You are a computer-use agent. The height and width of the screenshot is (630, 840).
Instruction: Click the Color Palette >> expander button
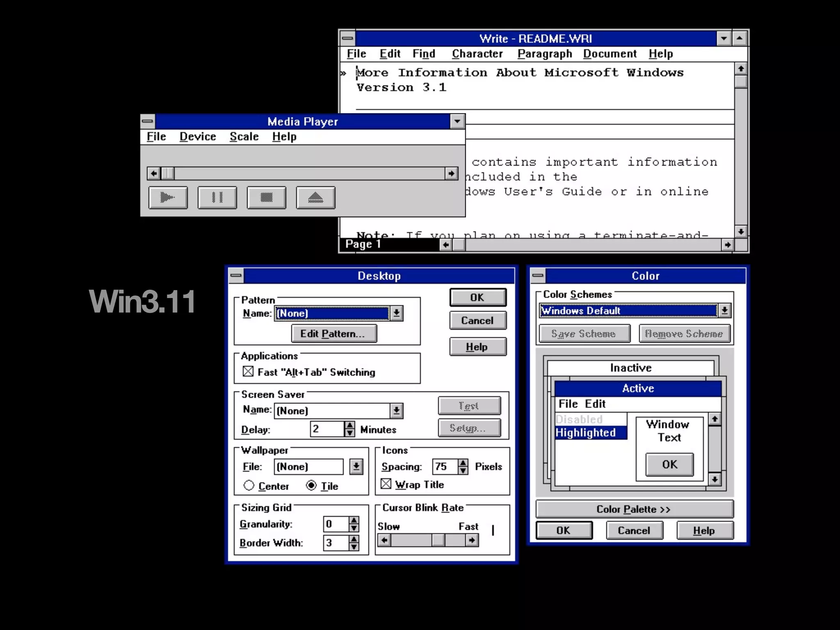[634, 509]
